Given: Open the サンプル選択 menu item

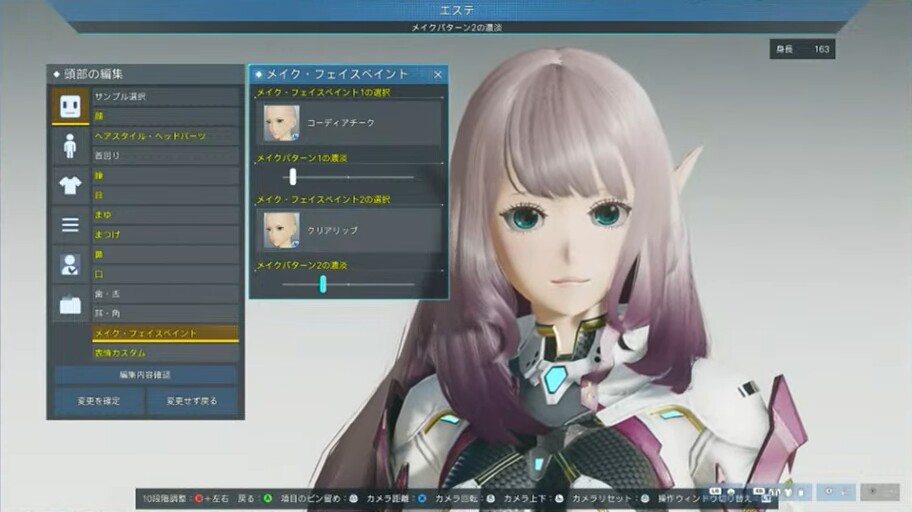Looking at the screenshot, I should click(x=166, y=97).
